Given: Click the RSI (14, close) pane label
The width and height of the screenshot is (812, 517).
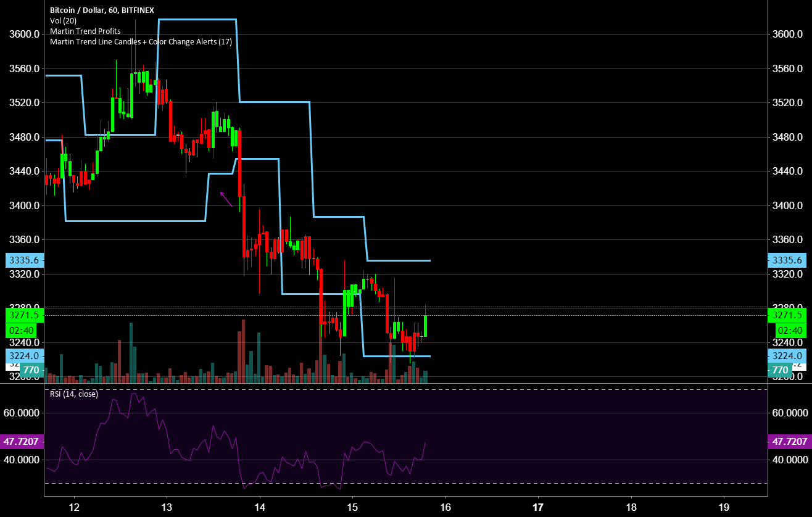Looking at the screenshot, I should pyautogui.click(x=73, y=394).
